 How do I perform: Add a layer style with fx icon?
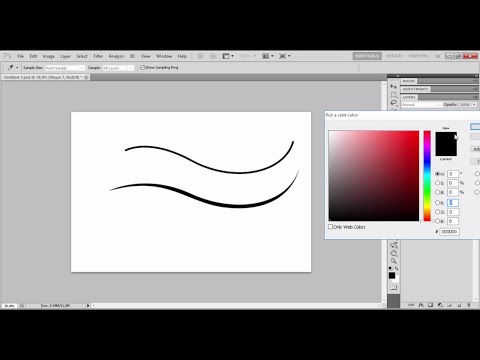421,305
